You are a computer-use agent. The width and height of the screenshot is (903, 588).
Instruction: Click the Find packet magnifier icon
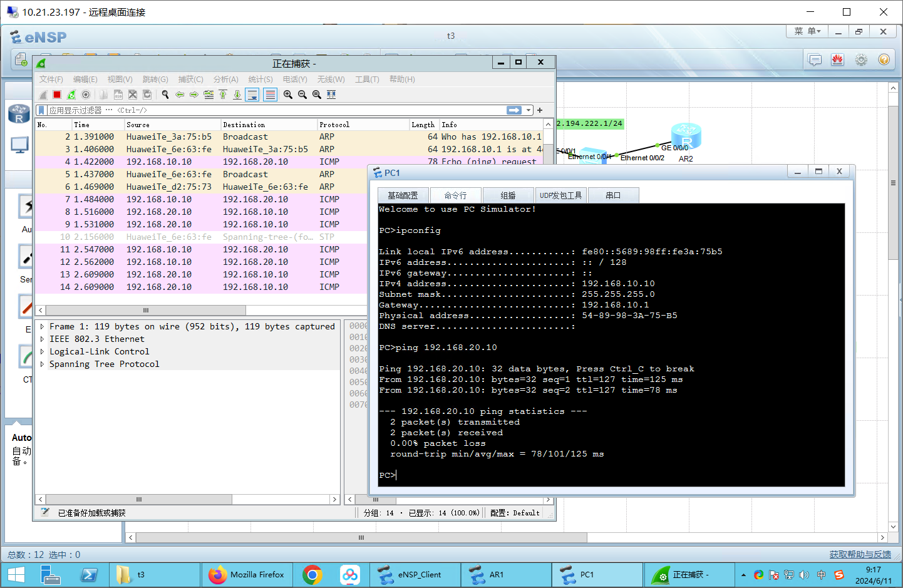tap(165, 95)
